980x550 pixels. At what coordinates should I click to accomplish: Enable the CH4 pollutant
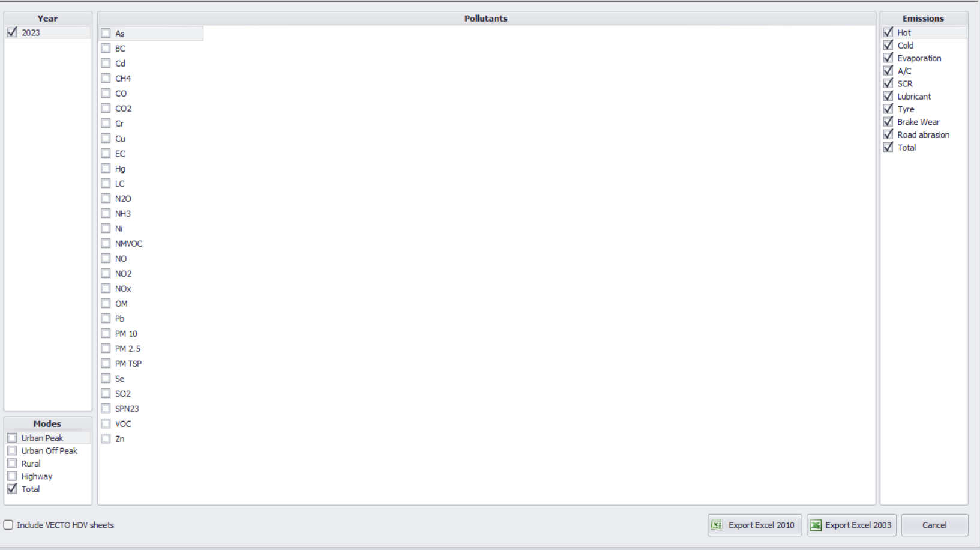106,78
